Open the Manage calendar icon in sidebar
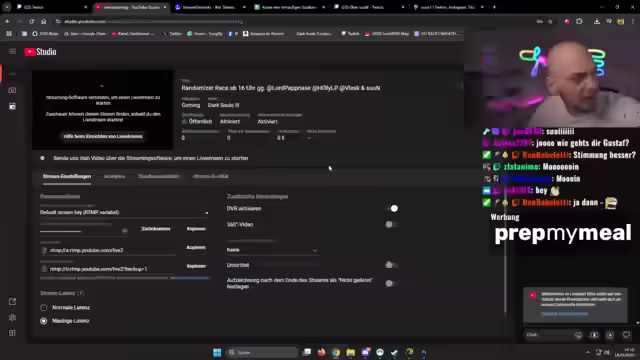Screen dimensions: 640x360 pos(12,107)
